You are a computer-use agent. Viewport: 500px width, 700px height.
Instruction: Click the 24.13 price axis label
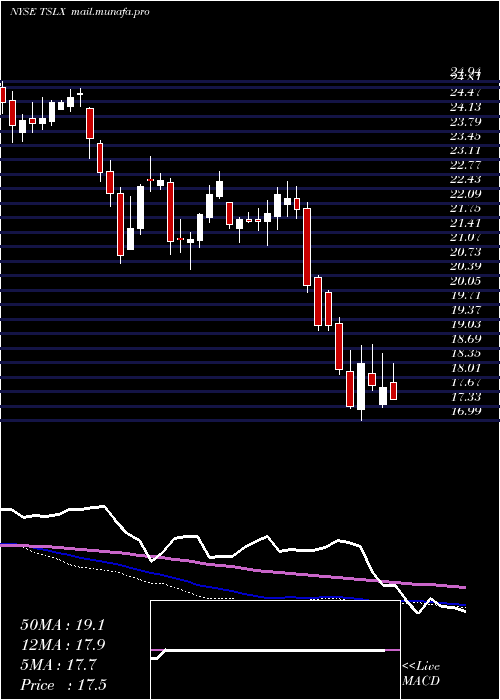465,107
